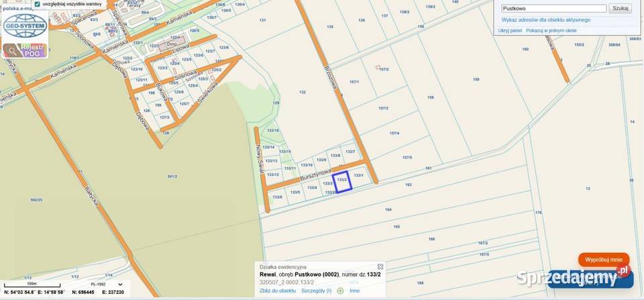The width and height of the screenshot is (644, 300).
Task: Close the Działka ewidencyjna info popup
Action: (380, 266)
